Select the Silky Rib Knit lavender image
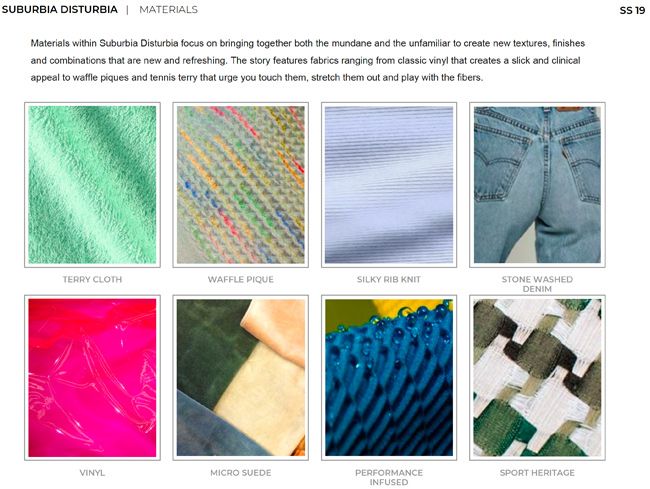The height and width of the screenshot is (489, 650). pos(389,185)
